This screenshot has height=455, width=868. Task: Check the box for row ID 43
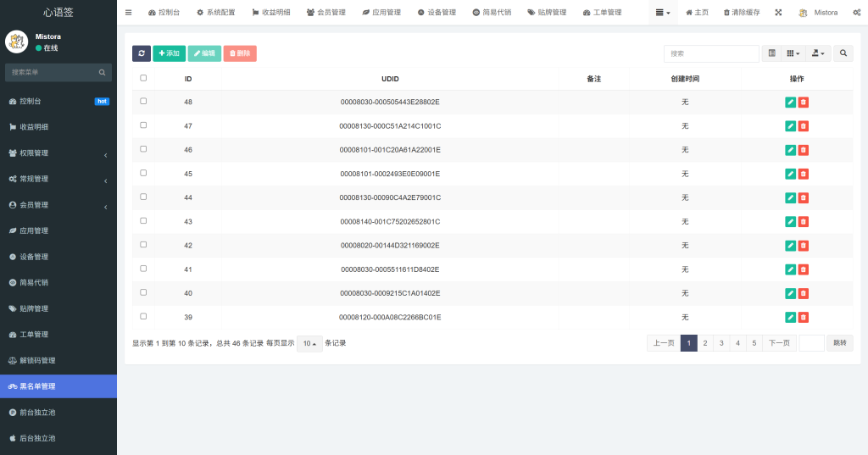pyautogui.click(x=143, y=220)
